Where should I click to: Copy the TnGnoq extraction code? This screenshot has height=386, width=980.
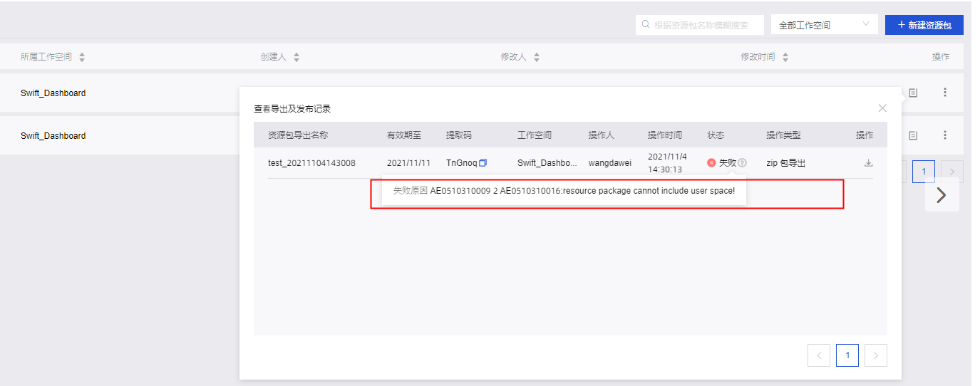pos(483,163)
